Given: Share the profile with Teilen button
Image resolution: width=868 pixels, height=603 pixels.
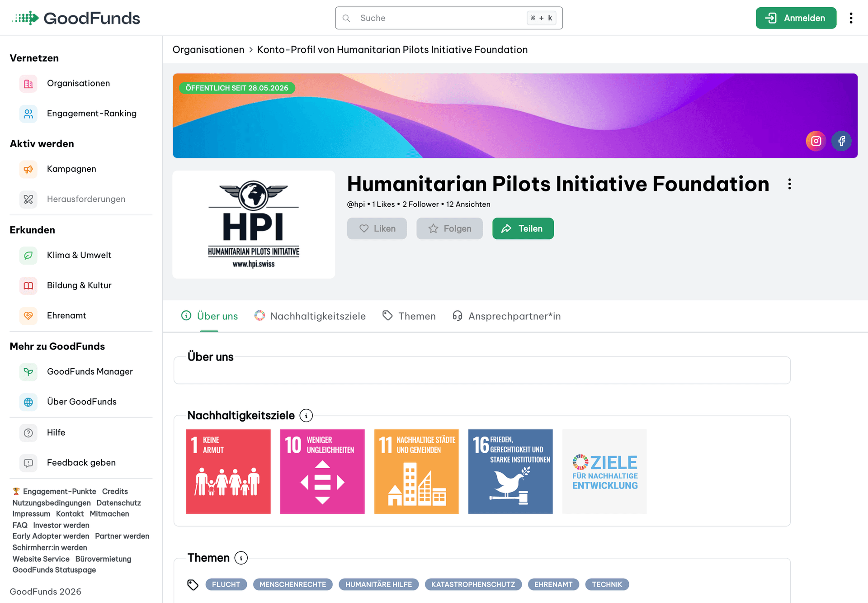Looking at the screenshot, I should (x=523, y=228).
